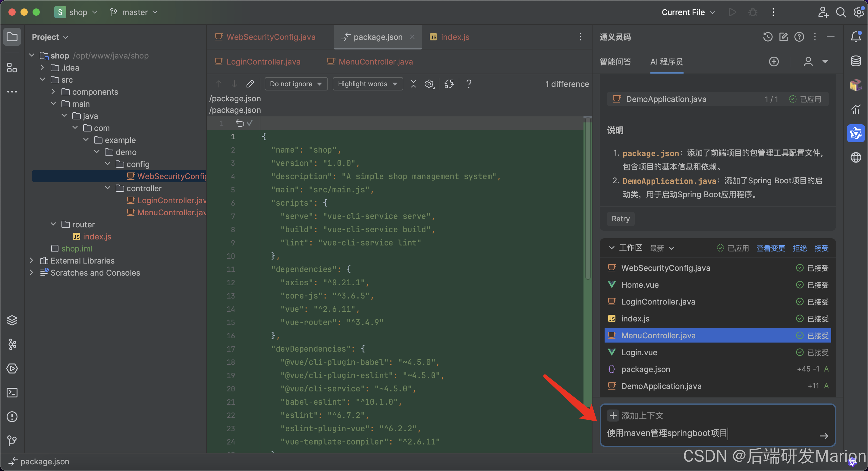The width and height of the screenshot is (868, 471).
Task: Click the diff viewer settings gear
Action: 429,84
